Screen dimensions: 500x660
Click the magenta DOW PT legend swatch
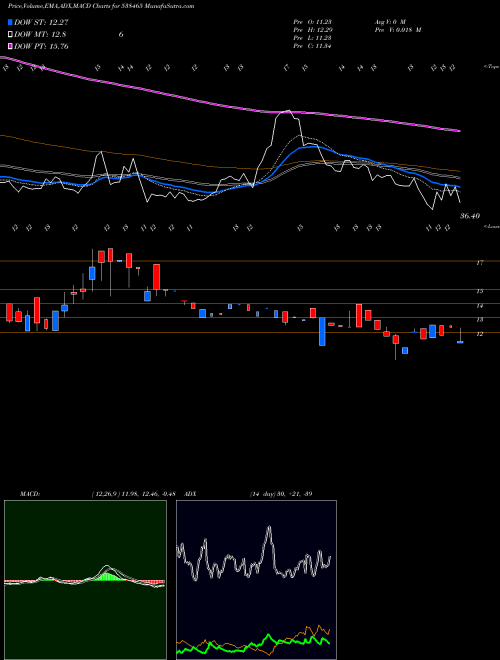[x=10, y=46]
